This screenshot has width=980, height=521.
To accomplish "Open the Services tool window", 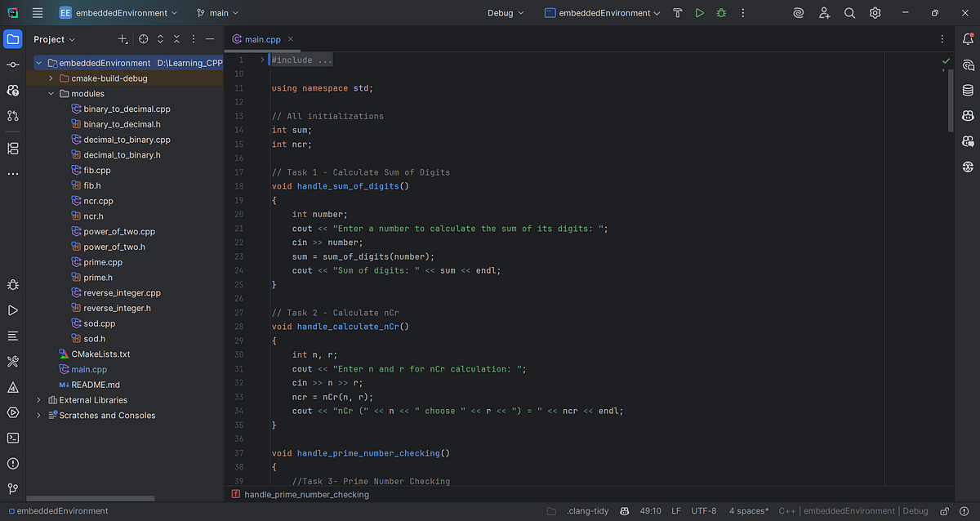I will click(x=12, y=412).
